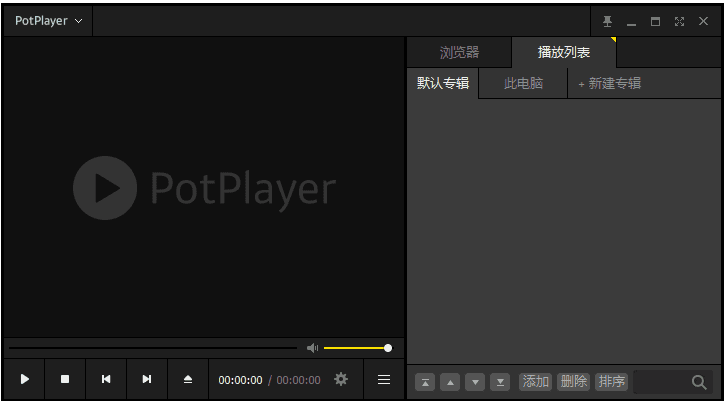Start playback with the Play button
The width and height of the screenshot is (724, 401).
(x=24, y=379)
